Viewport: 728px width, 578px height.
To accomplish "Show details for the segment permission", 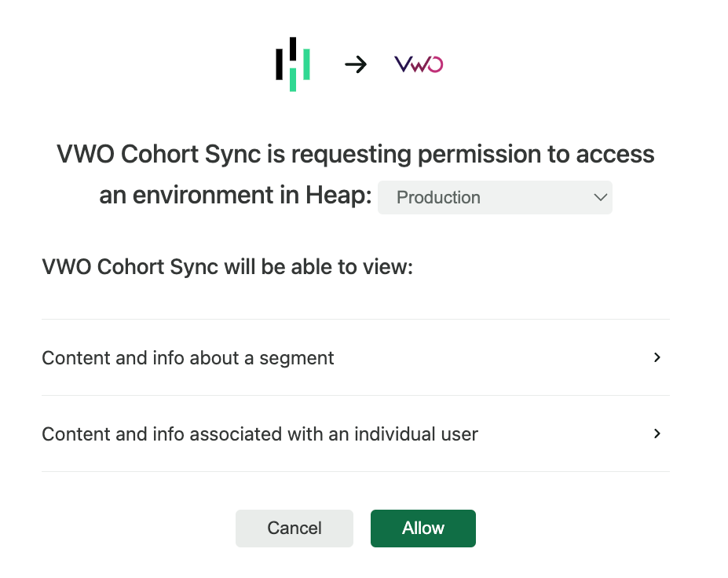I will point(356,357).
